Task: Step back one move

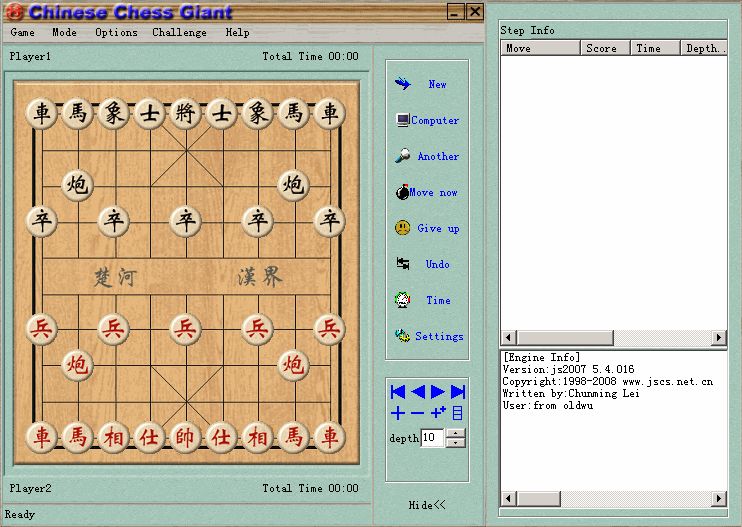Action: [x=418, y=392]
